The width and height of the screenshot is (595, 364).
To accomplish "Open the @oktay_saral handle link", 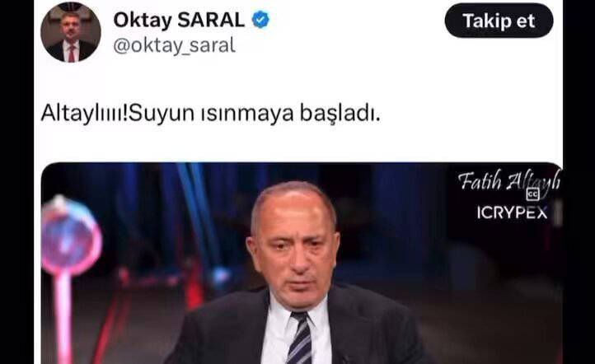I will pos(174,46).
